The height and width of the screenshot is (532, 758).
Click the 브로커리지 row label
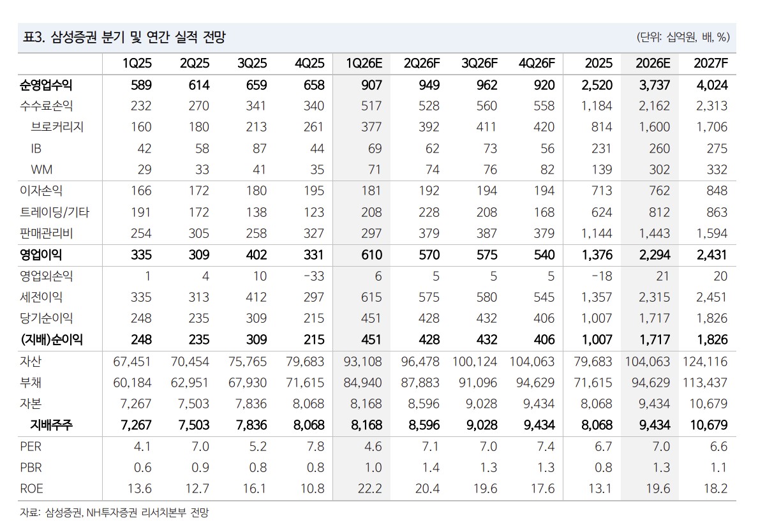[57, 127]
